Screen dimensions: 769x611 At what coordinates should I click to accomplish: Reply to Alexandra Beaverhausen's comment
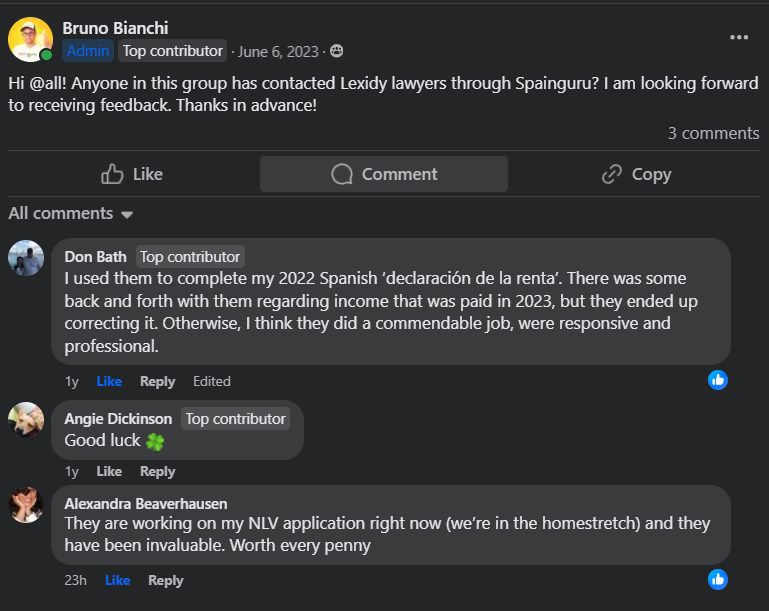pos(165,580)
